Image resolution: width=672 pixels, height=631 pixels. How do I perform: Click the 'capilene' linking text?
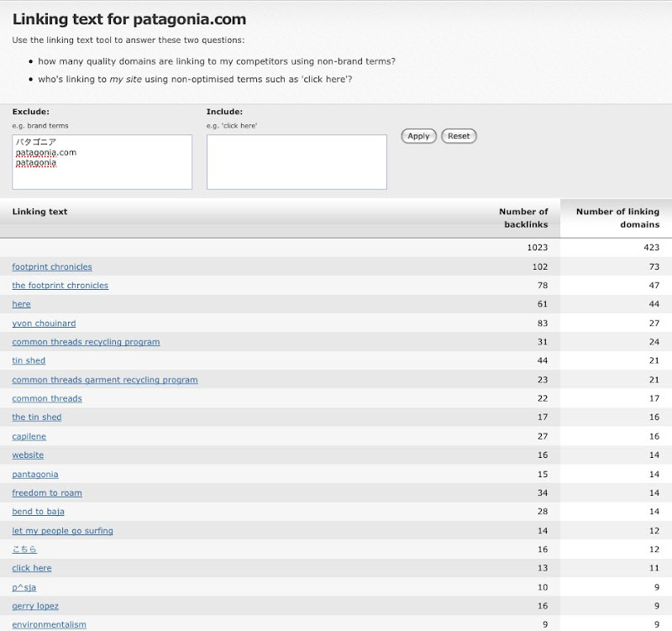click(x=29, y=436)
